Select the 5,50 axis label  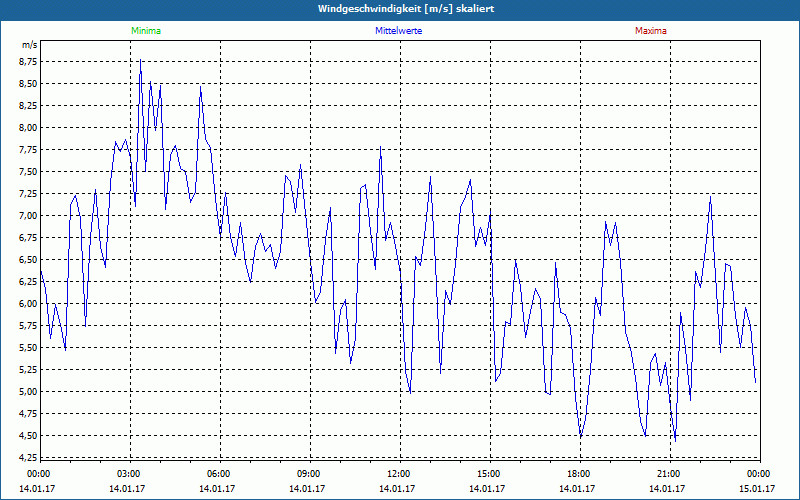[x=29, y=347]
